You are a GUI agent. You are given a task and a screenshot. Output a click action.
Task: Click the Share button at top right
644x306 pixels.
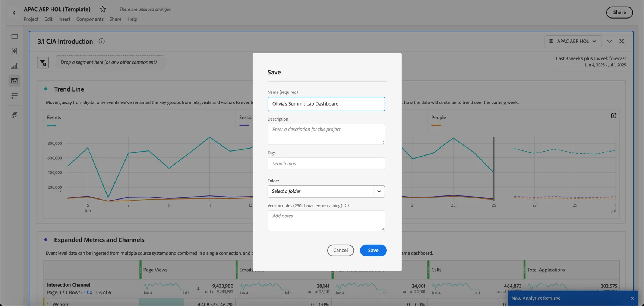click(x=619, y=12)
